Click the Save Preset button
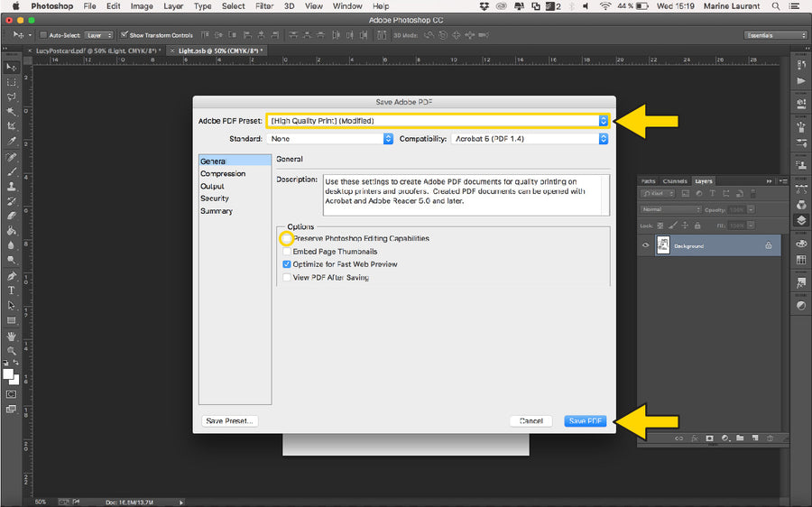This screenshot has height=507, width=812. (x=229, y=421)
